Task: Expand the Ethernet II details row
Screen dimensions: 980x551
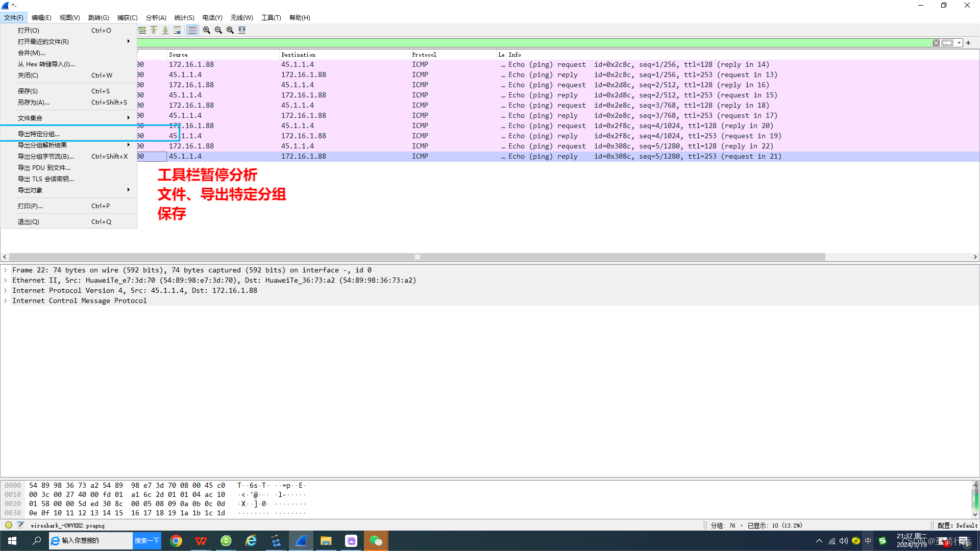Action: click(x=6, y=280)
